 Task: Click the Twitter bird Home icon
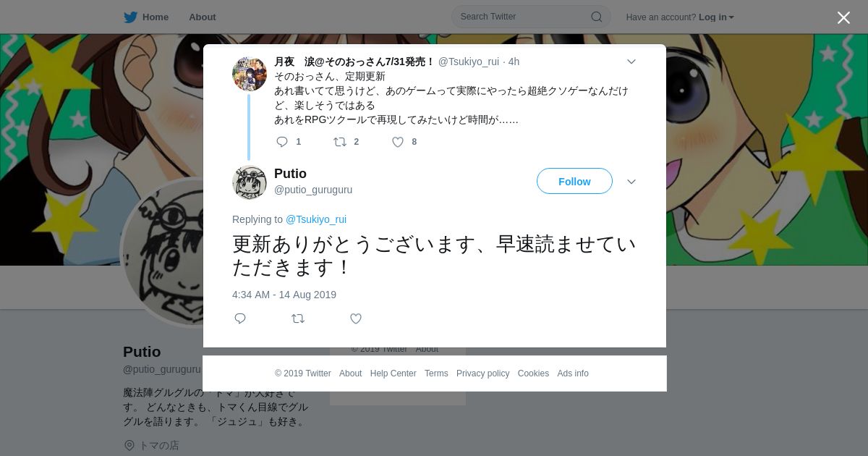pos(130,17)
